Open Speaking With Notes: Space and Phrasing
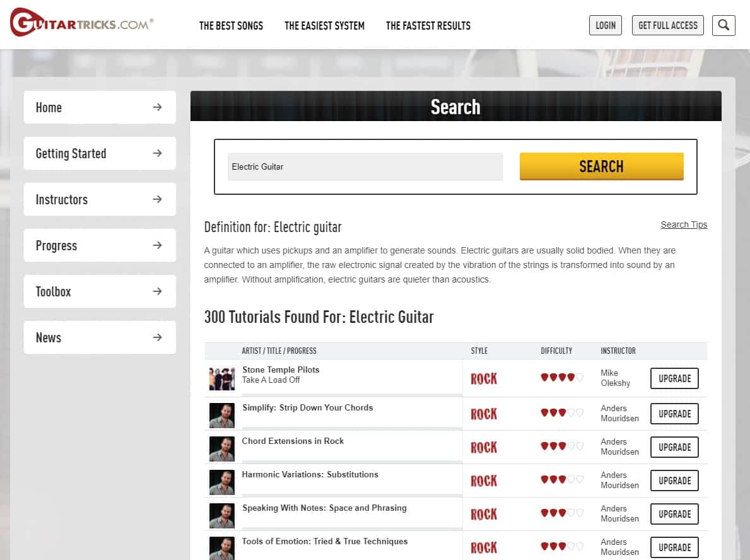Image resolution: width=750 pixels, height=560 pixels. 324,508
